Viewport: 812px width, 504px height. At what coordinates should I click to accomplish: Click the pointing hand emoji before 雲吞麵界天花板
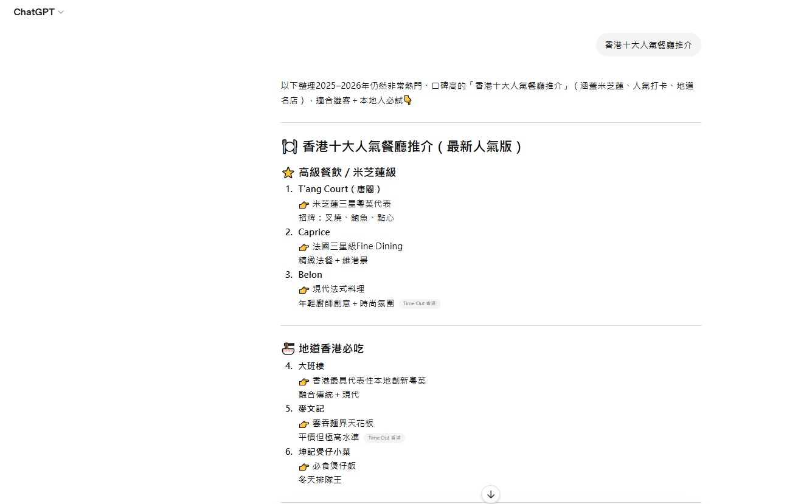point(304,424)
